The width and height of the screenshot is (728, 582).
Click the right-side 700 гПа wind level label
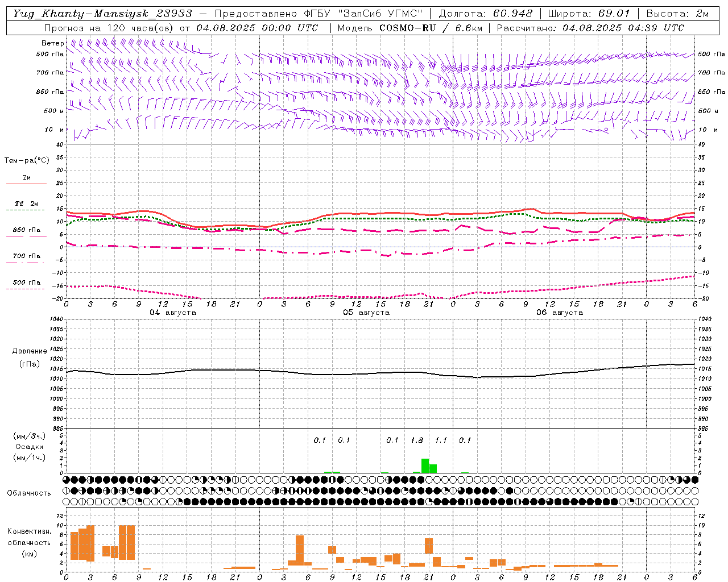(x=712, y=73)
